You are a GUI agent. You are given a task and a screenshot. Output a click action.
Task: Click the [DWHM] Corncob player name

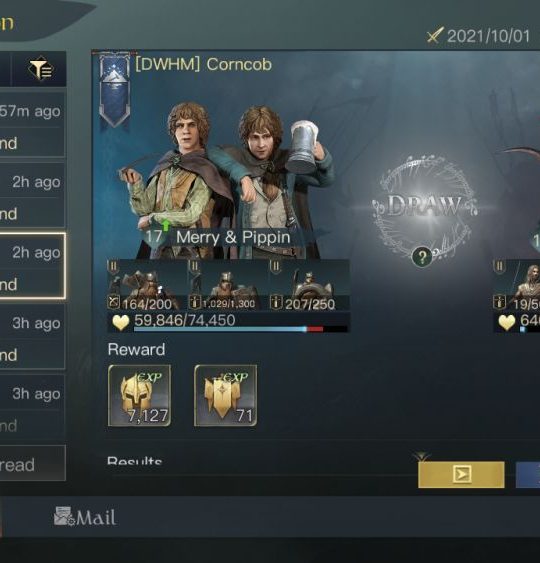click(x=204, y=65)
